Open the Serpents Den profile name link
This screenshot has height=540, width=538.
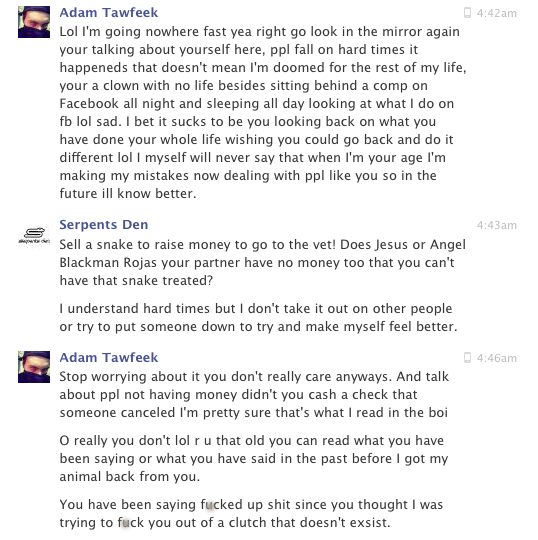[104, 225]
